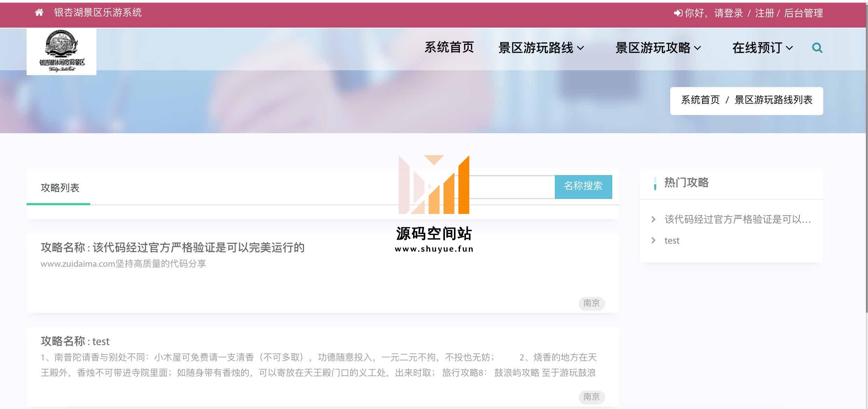Expand the 景区游玩路线 dropdown menu

click(541, 48)
